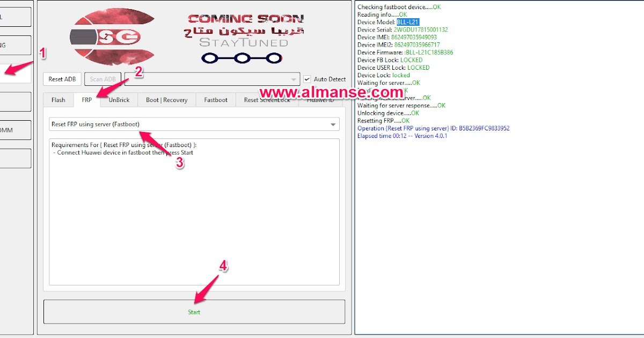Open the Reset ScreenLock tab

266,100
